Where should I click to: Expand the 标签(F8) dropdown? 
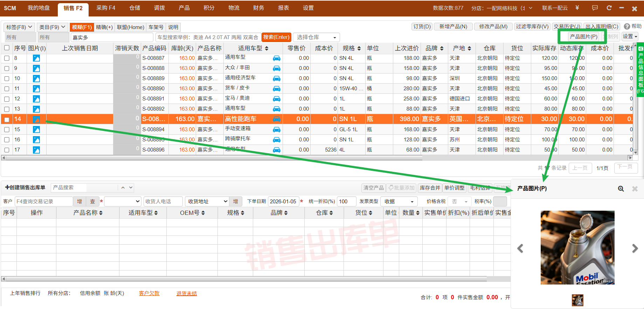pos(19,27)
